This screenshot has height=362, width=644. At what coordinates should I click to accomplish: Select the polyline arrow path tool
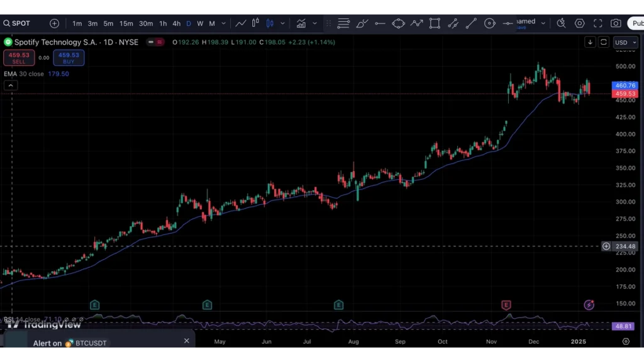point(416,23)
